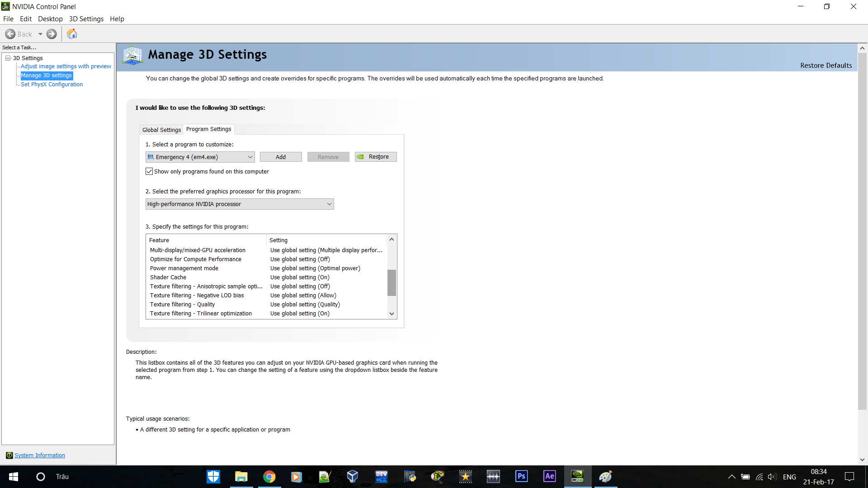Click the Back arrow icon
868x488 pixels.
click(10, 34)
